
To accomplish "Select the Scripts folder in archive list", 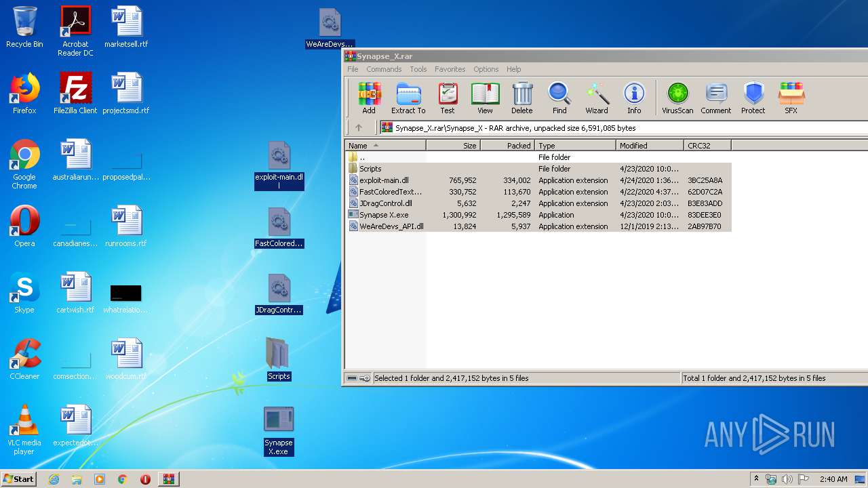I will click(538, 169).
